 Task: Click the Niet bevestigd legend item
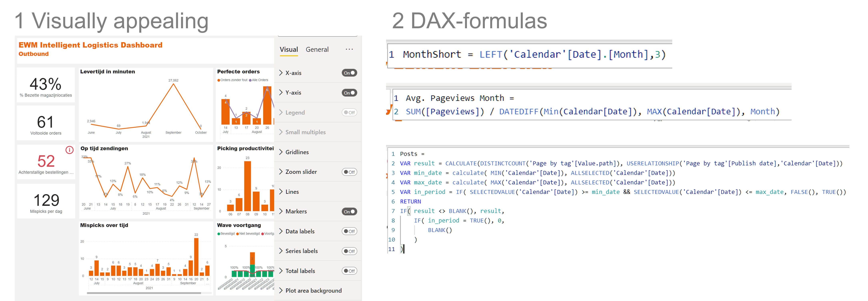(x=248, y=233)
